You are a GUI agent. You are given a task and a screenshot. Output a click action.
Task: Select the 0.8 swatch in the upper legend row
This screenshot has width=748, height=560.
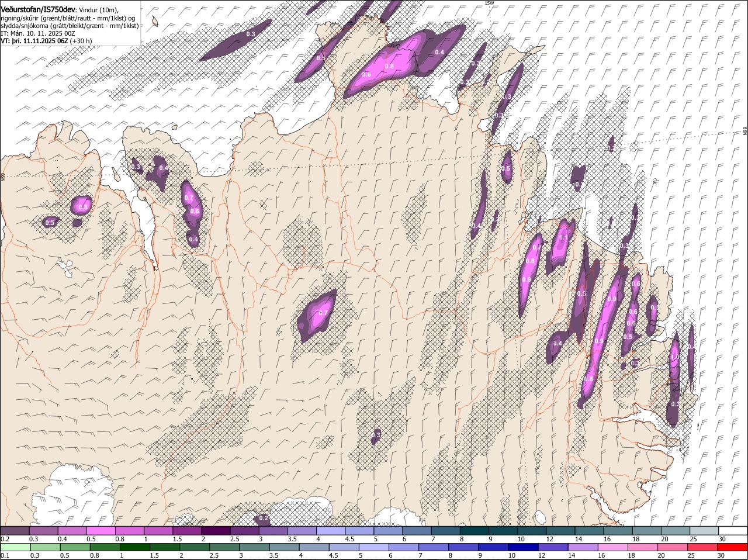click(129, 530)
